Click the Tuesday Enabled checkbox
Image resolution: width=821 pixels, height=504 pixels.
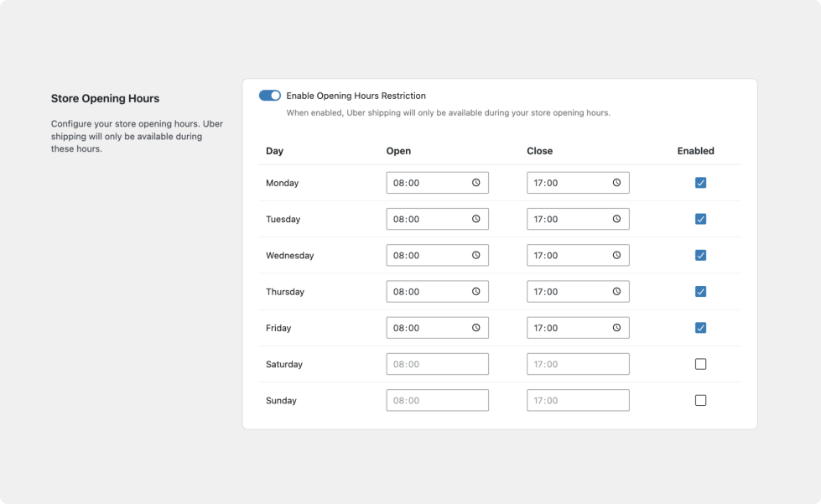click(x=700, y=219)
